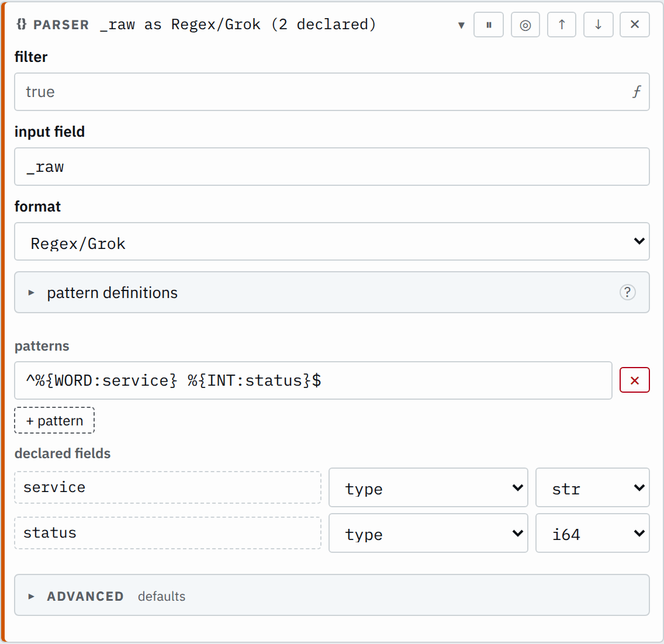Open the filter expression function icon
Image resolution: width=664 pixels, height=644 pixels.
pos(637,91)
